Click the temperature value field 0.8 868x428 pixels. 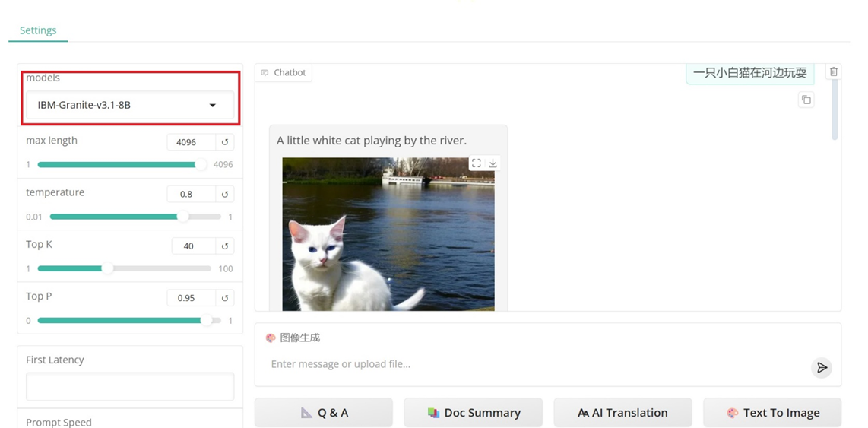pyautogui.click(x=191, y=195)
